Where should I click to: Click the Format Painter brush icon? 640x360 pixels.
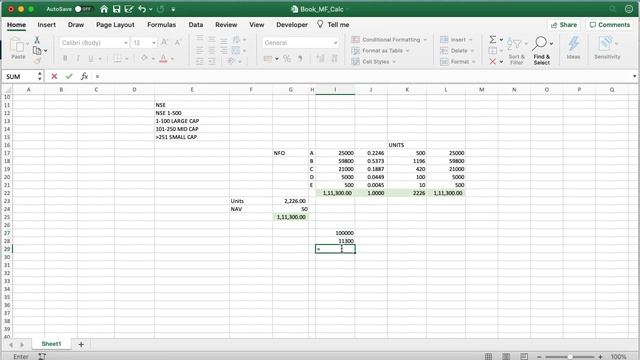point(37,61)
